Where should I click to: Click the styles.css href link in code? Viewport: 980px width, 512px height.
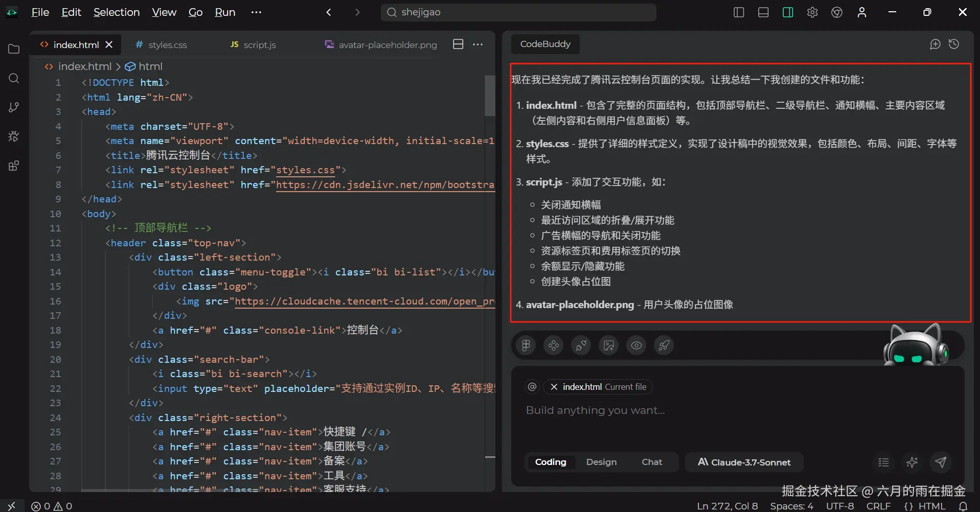305,170
